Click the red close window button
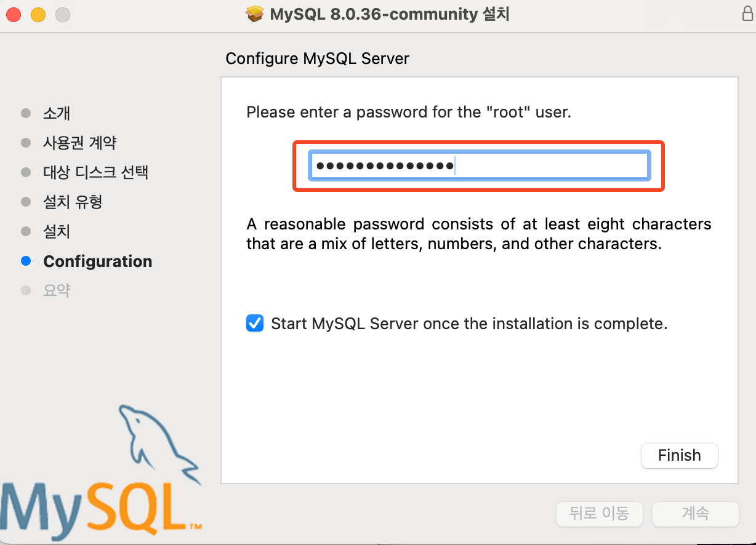Image resolution: width=756 pixels, height=545 pixels. coord(14,14)
